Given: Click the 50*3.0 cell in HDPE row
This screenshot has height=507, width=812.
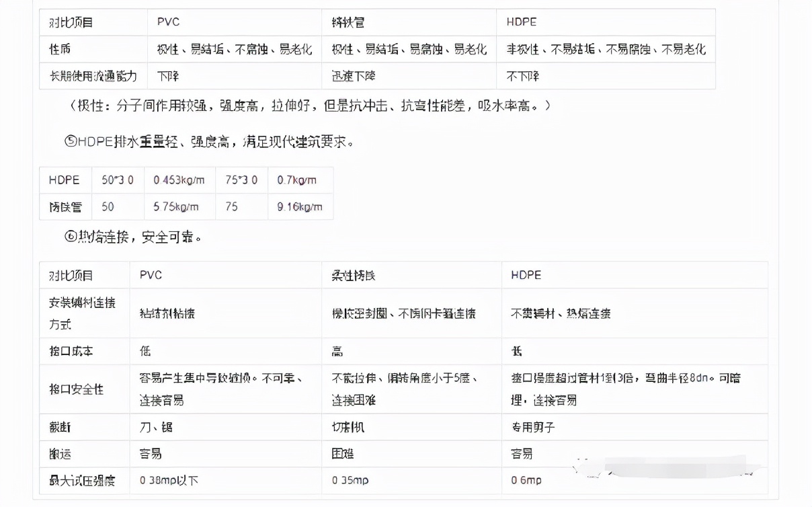Looking at the screenshot, I should 115,180.
